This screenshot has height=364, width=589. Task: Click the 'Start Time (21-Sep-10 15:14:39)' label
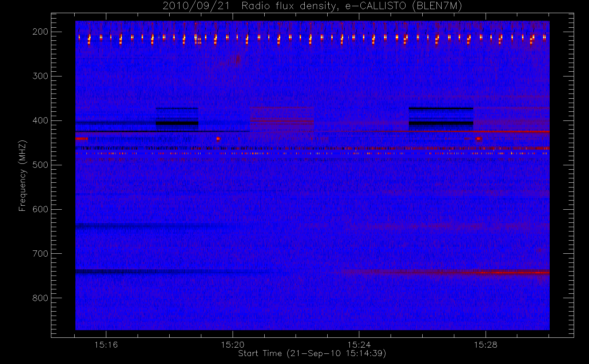[x=312, y=353]
